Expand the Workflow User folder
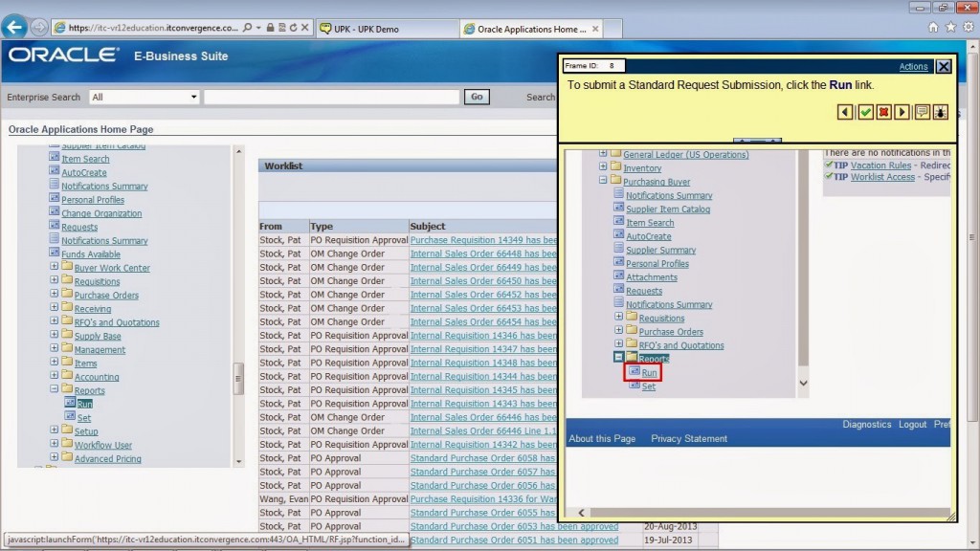 point(55,444)
